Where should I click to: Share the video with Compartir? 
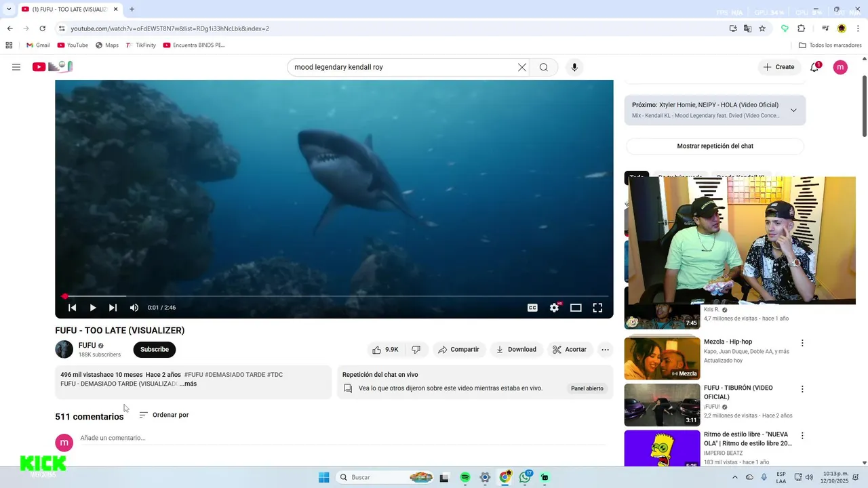pyautogui.click(x=459, y=350)
